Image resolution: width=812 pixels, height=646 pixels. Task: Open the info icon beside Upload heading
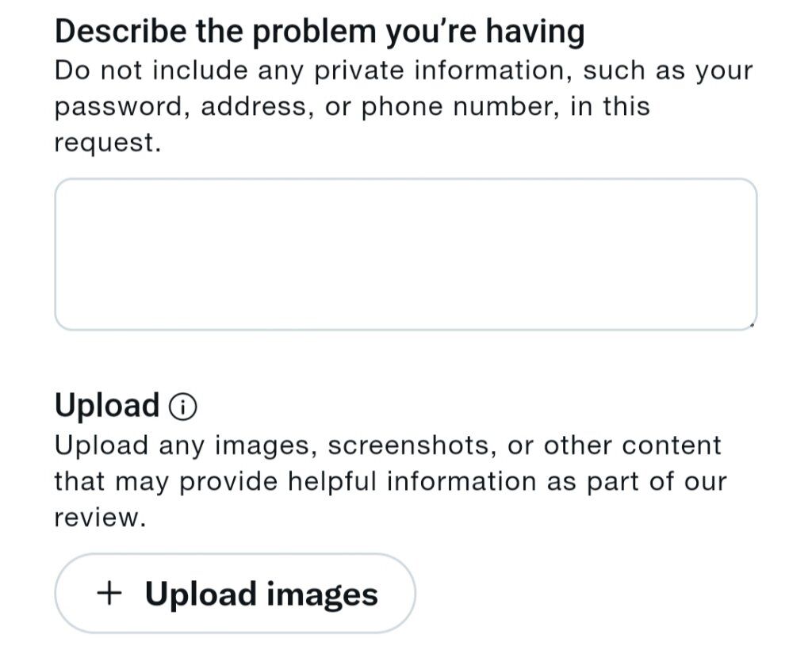(x=183, y=407)
